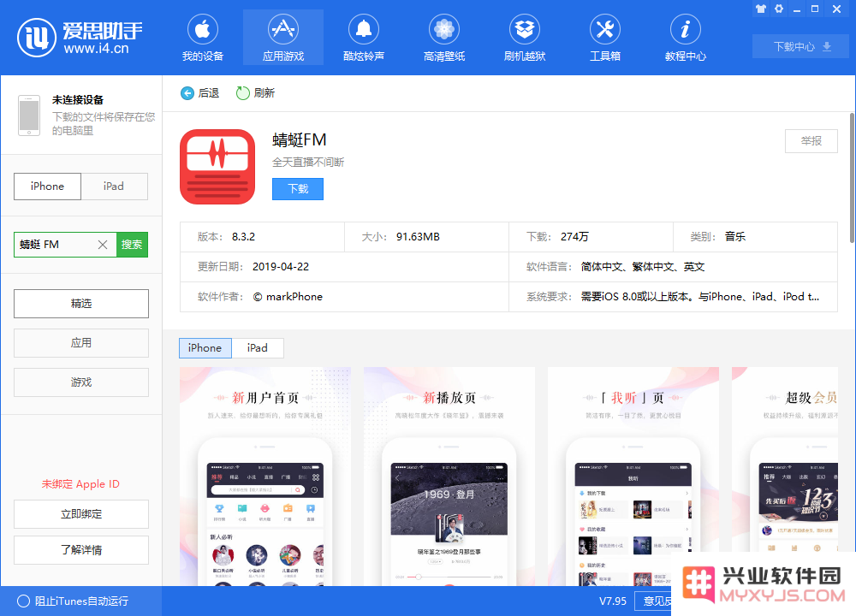Image resolution: width=856 pixels, height=616 pixels.
Task: Click the update date 2019-04-22
Action: 281,267
